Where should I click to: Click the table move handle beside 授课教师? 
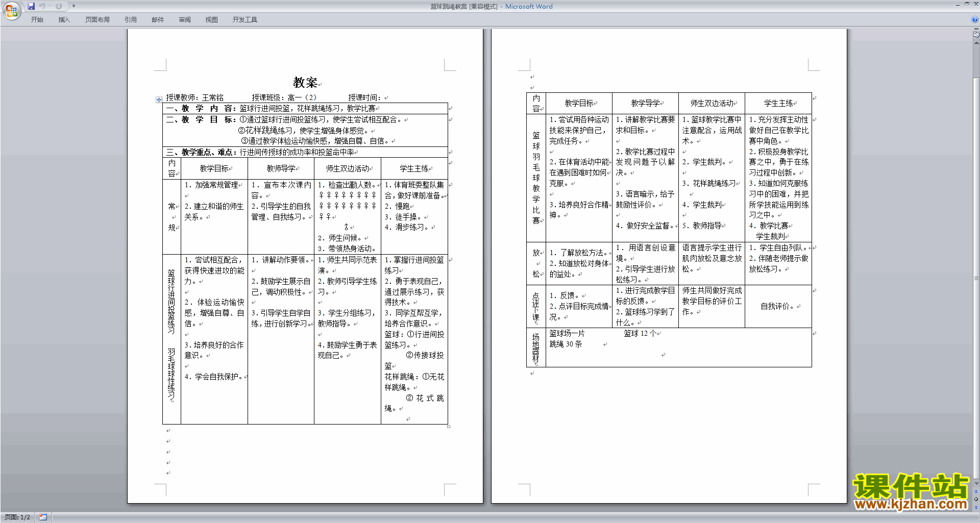159,100
